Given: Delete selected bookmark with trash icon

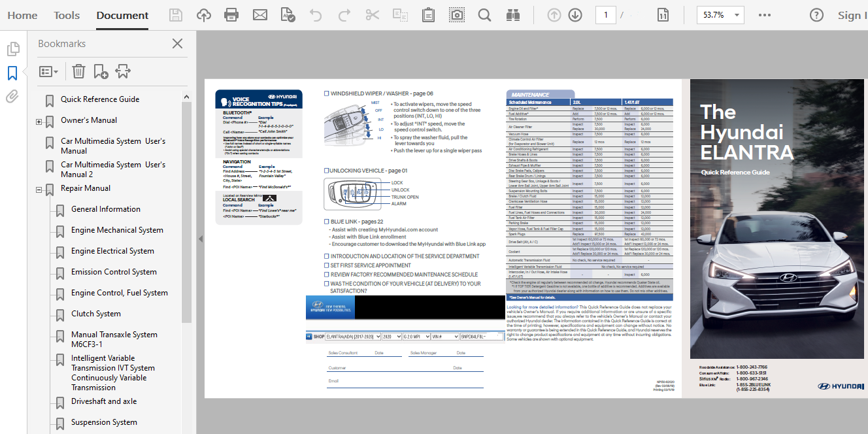Looking at the screenshot, I should (x=78, y=71).
